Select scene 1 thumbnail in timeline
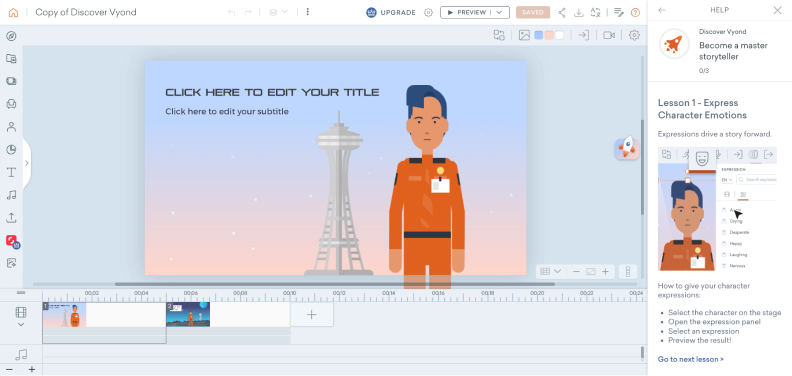Screen dimensions: 792x376 tap(64, 315)
